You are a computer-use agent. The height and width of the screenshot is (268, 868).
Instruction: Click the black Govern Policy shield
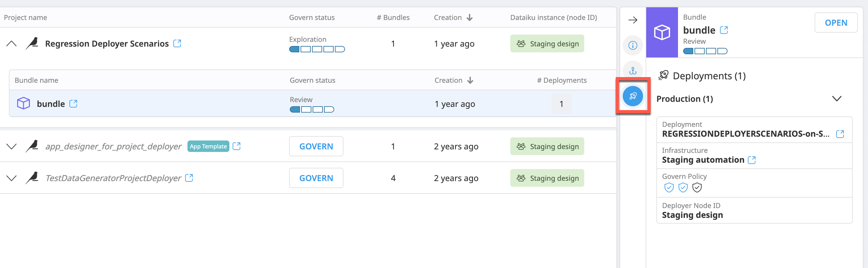(697, 188)
